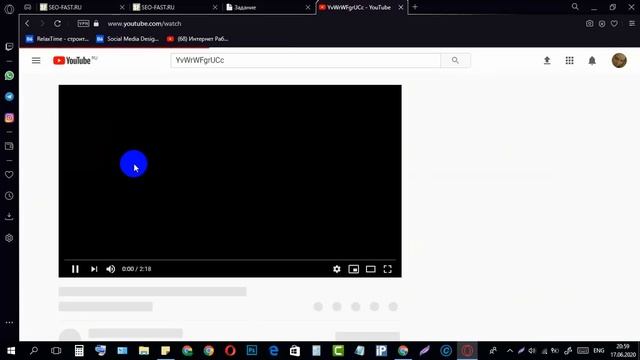
Task: Open sidebar history clock
Action: pos(9,196)
